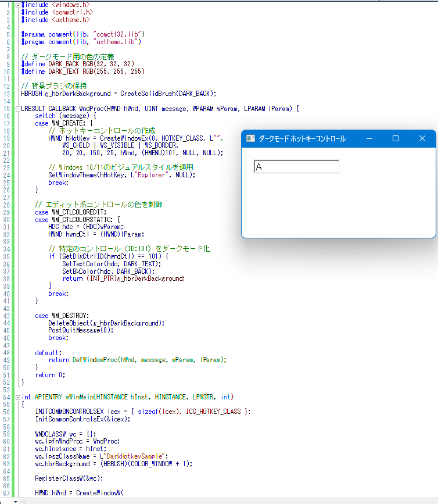Image resolution: width=438 pixels, height=504 pixels.
Task: Close the ダークモード ホットキーコントロール window
Action: 422,138
